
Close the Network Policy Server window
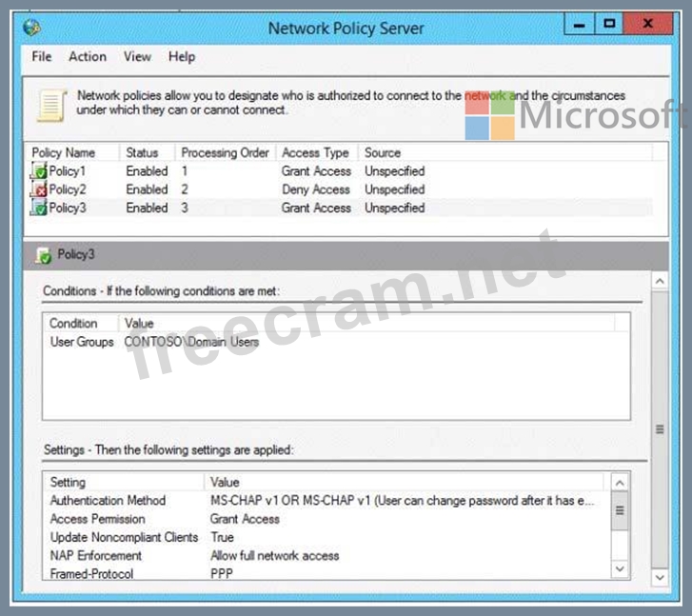point(648,24)
